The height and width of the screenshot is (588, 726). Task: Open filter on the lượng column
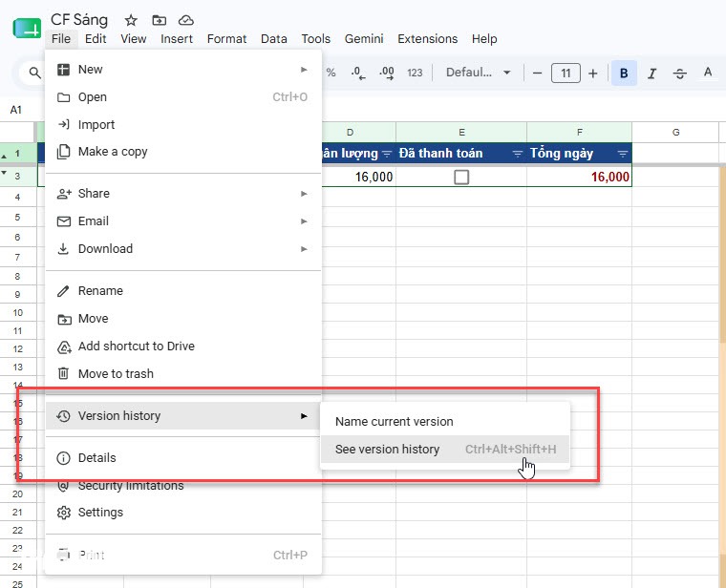[x=387, y=154]
